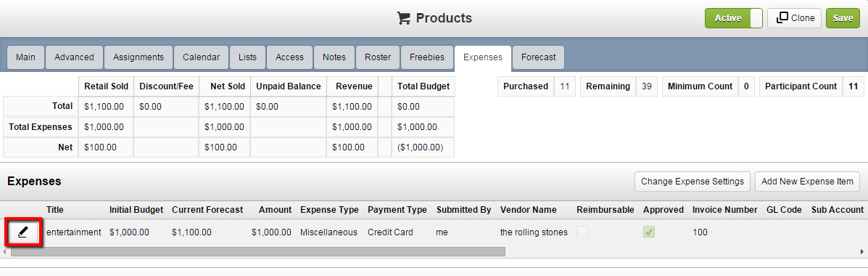Add New Expense Item

[x=807, y=182]
